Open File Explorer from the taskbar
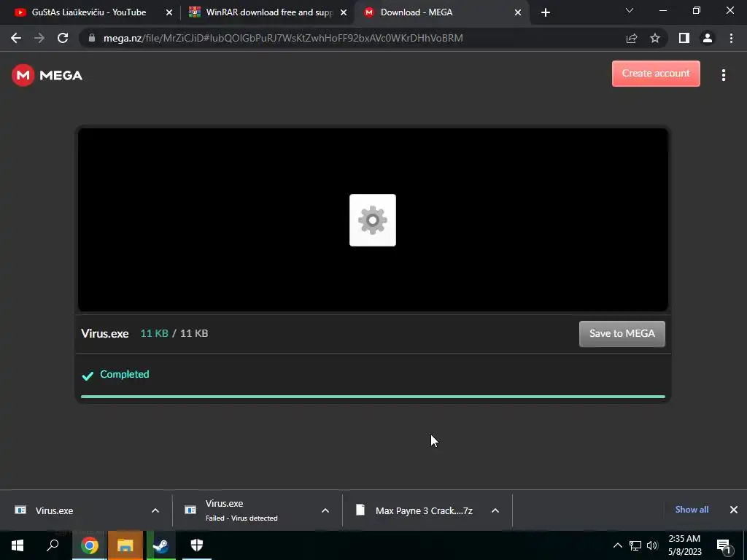The width and height of the screenshot is (747, 560). pos(125,545)
